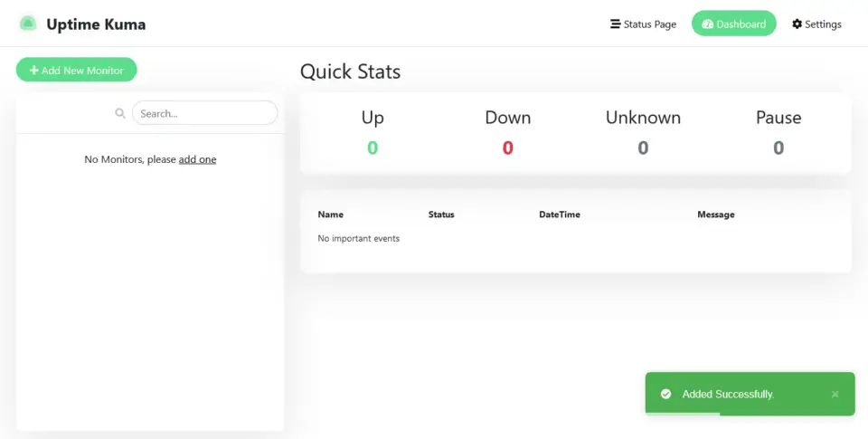Click the DateTime column header

[x=559, y=215]
